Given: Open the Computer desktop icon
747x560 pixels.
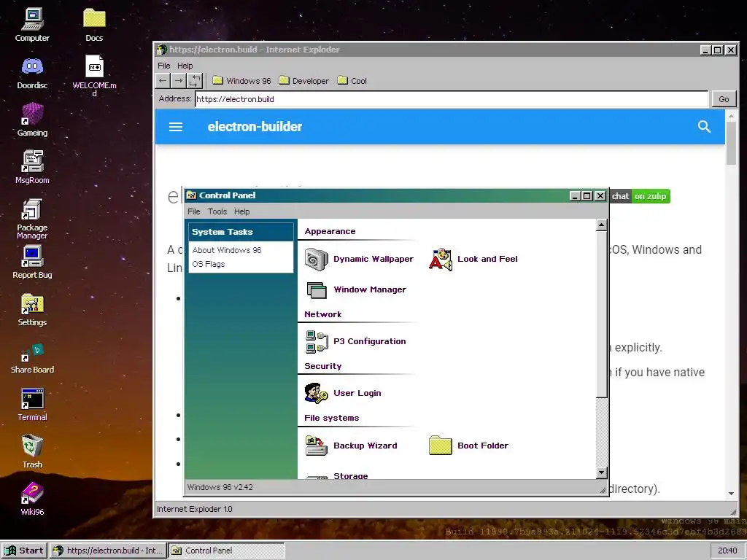Looking at the screenshot, I should point(32,25).
